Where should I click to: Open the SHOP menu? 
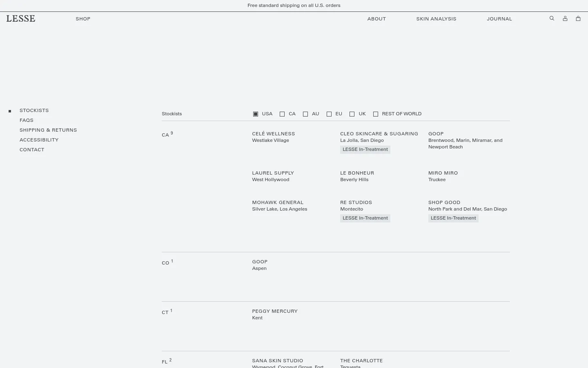[83, 19]
